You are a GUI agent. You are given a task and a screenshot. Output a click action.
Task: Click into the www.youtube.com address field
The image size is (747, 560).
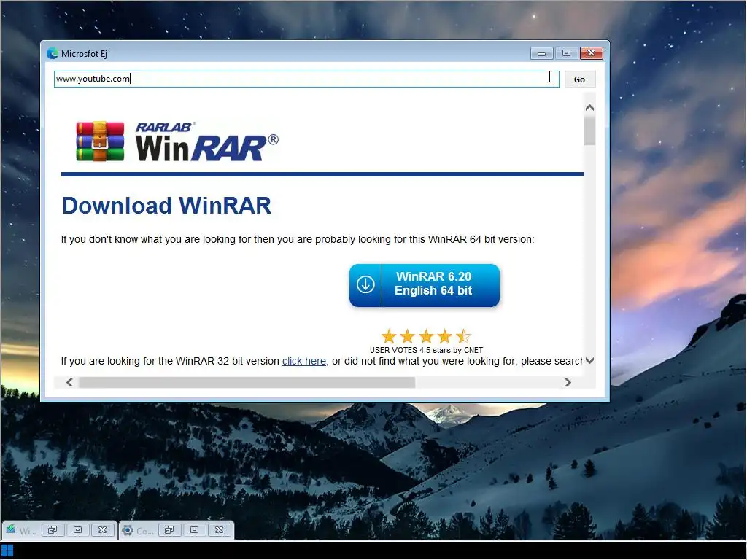click(x=306, y=79)
